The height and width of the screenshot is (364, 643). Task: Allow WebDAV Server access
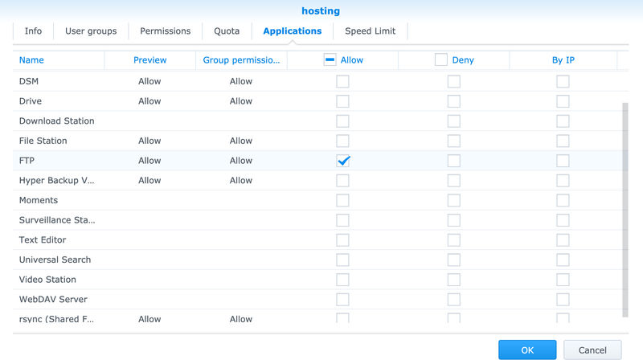pos(343,300)
